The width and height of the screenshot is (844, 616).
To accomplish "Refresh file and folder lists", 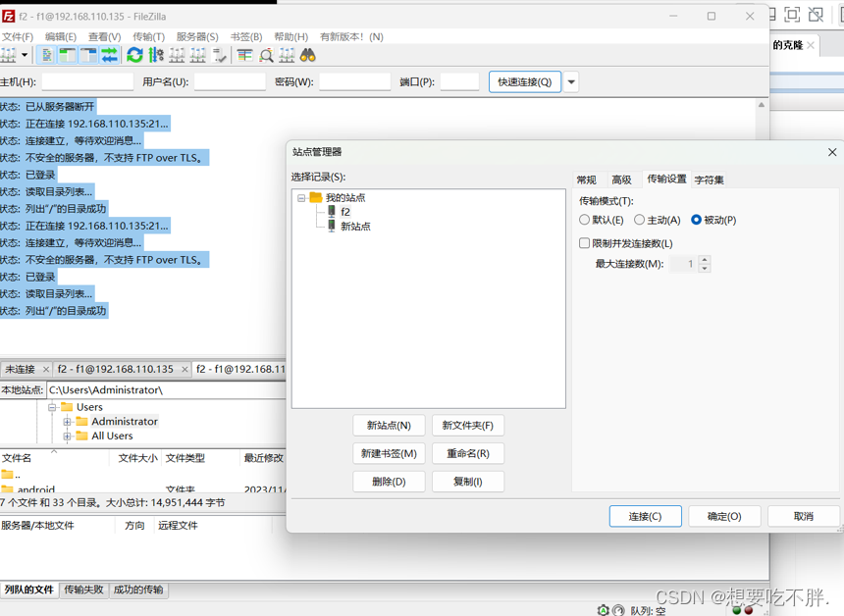I will (x=134, y=55).
